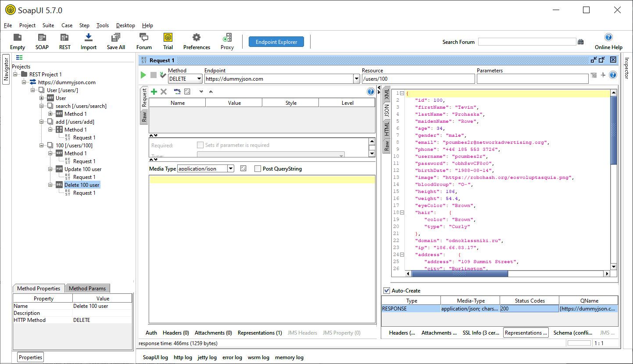Open the Tools menu
Image resolution: width=633 pixels, height=364 pixels.
(x=103, y=25)
